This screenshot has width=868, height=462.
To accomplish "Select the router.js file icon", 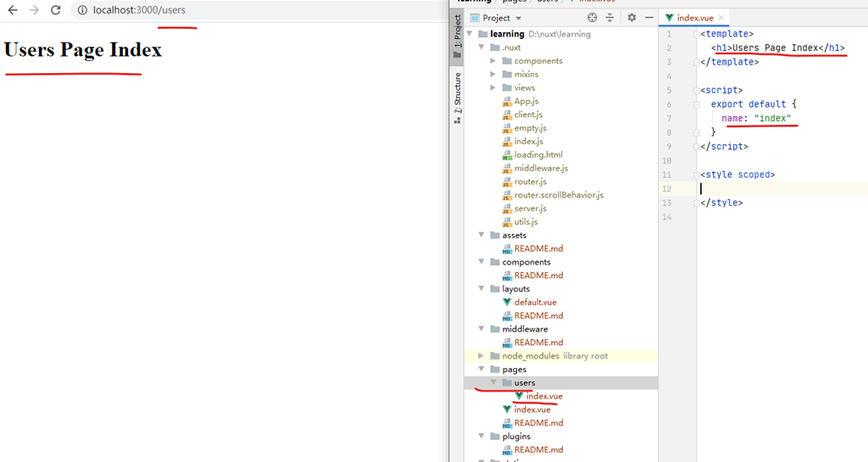I will tap(507, 181).
